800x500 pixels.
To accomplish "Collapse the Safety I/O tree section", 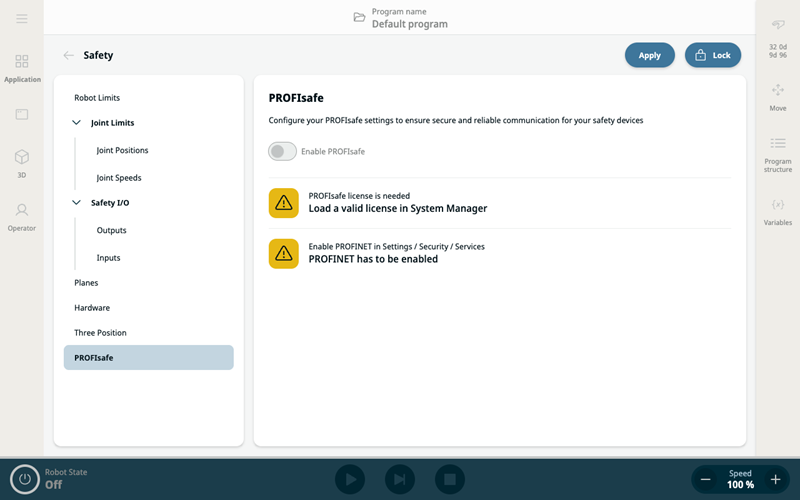I will pos(77,203).
